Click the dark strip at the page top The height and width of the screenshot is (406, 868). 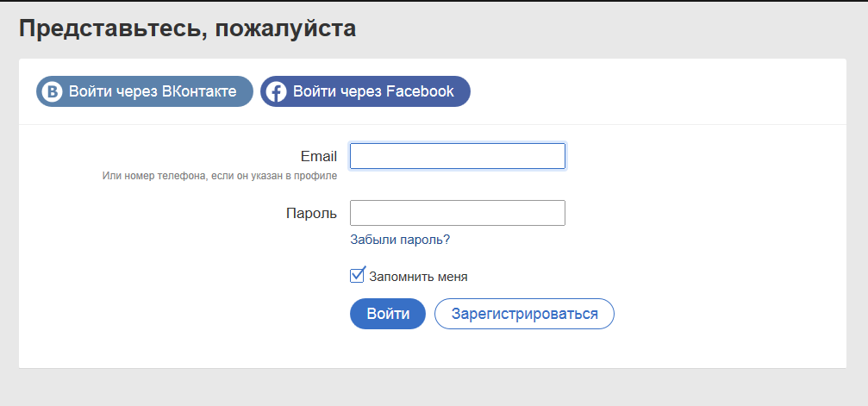434,1
